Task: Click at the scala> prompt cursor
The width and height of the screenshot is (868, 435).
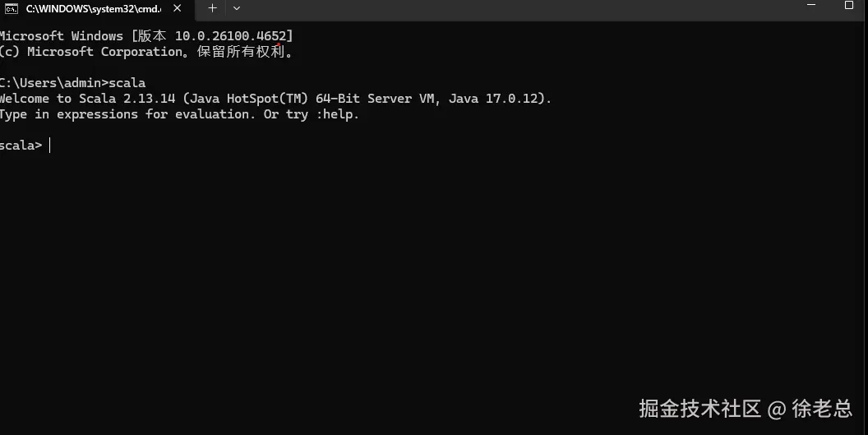Action: point(51,146)
